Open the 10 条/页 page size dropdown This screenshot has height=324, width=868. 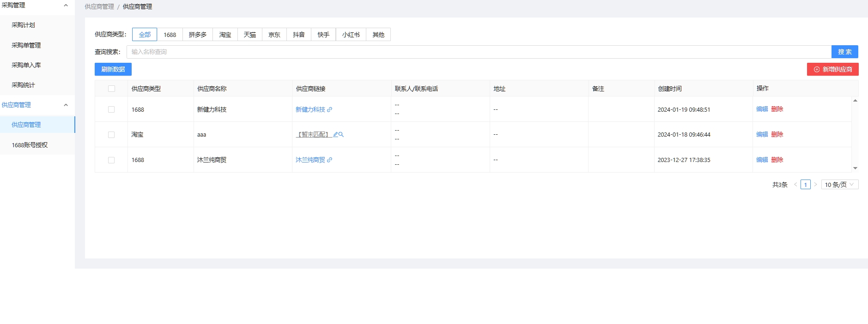point(839,185)
